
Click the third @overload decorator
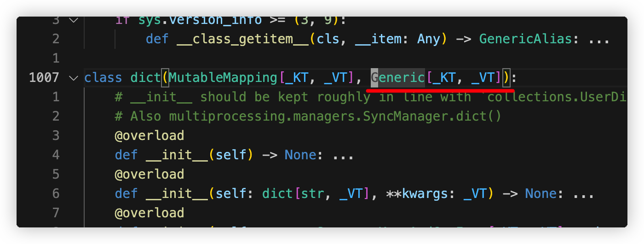[149, 213]
